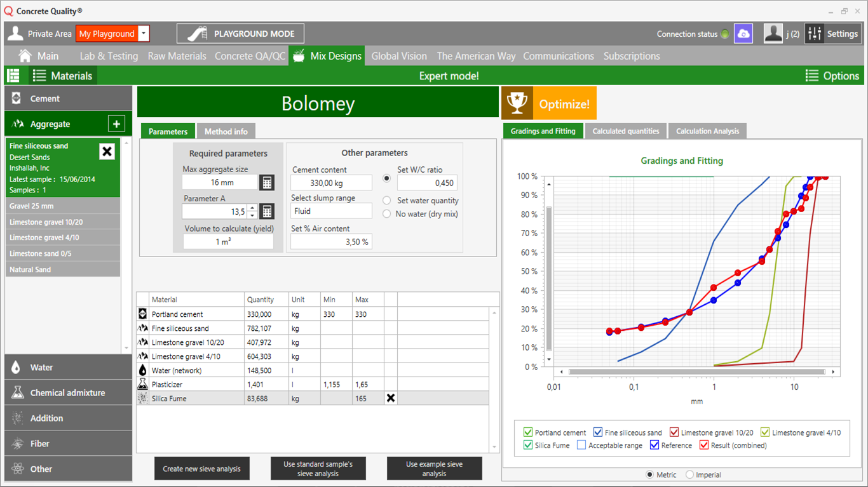Click the Optimize trophy icon

(x=517, y=103)
